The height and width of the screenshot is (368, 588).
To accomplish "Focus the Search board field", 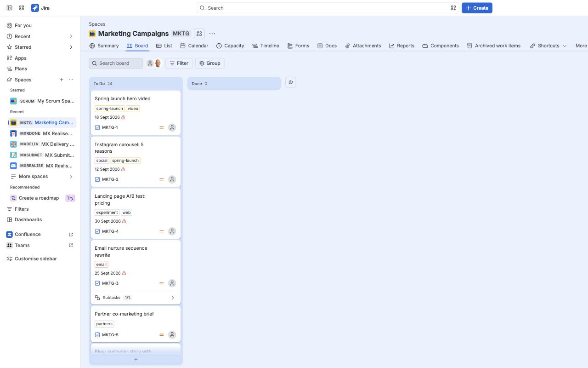I will pyautogui.click(x=116, y=63).
